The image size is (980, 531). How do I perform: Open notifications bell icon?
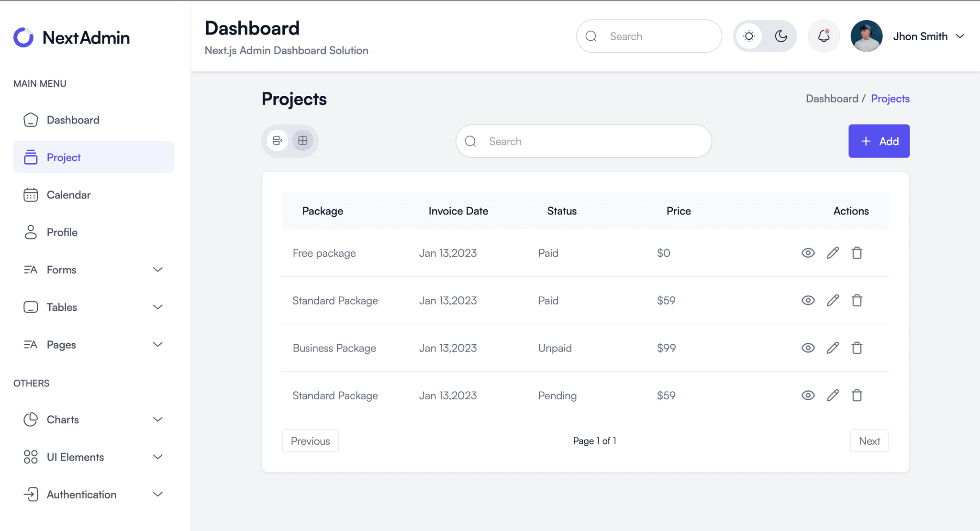(824, 36)
